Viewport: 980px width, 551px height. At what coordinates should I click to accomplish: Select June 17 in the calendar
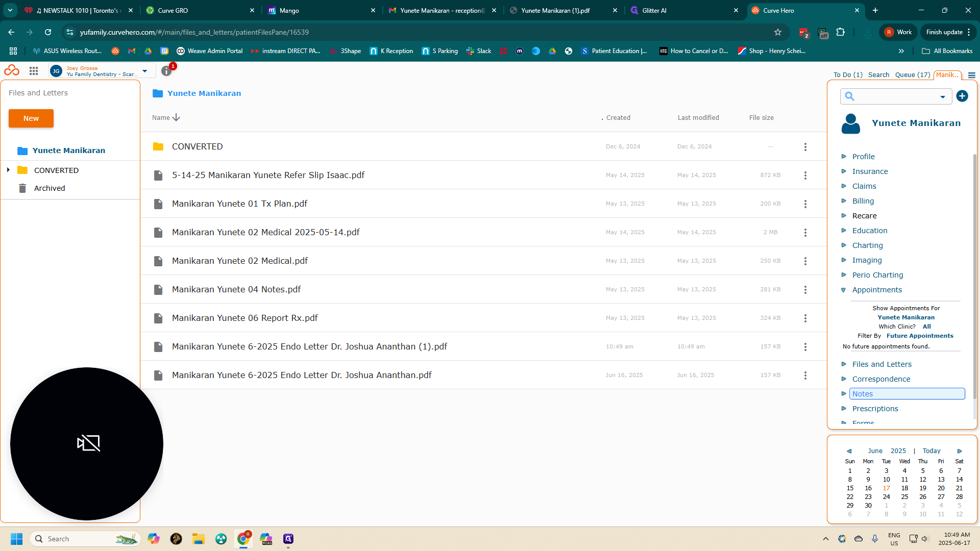point(886,488)
